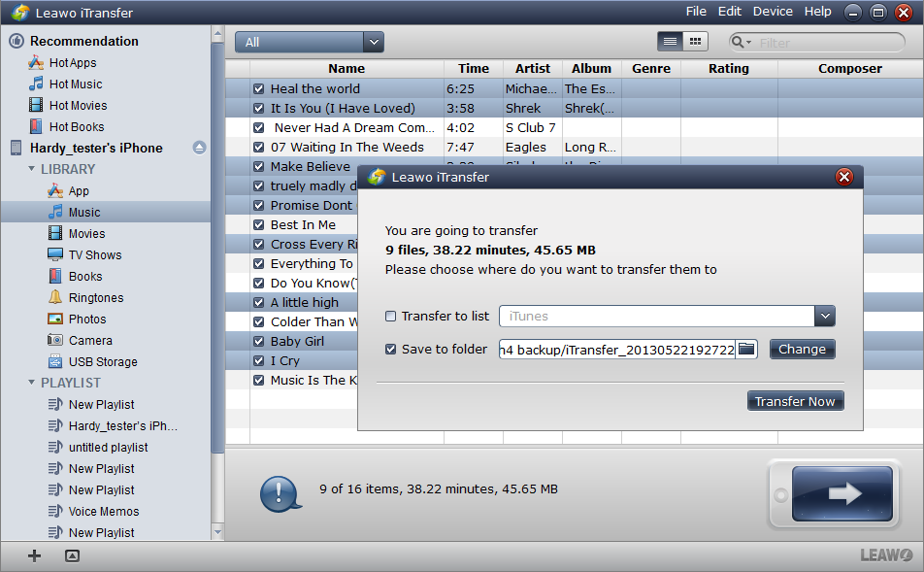924x572 pixels.
Task: Disable the Save to folder checkbox
Action: click(390, 349)
